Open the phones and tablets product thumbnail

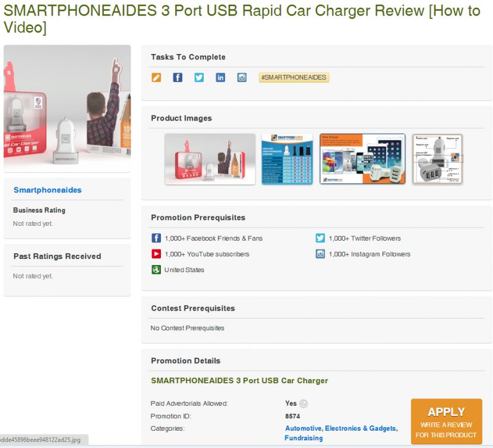point(362,159)
